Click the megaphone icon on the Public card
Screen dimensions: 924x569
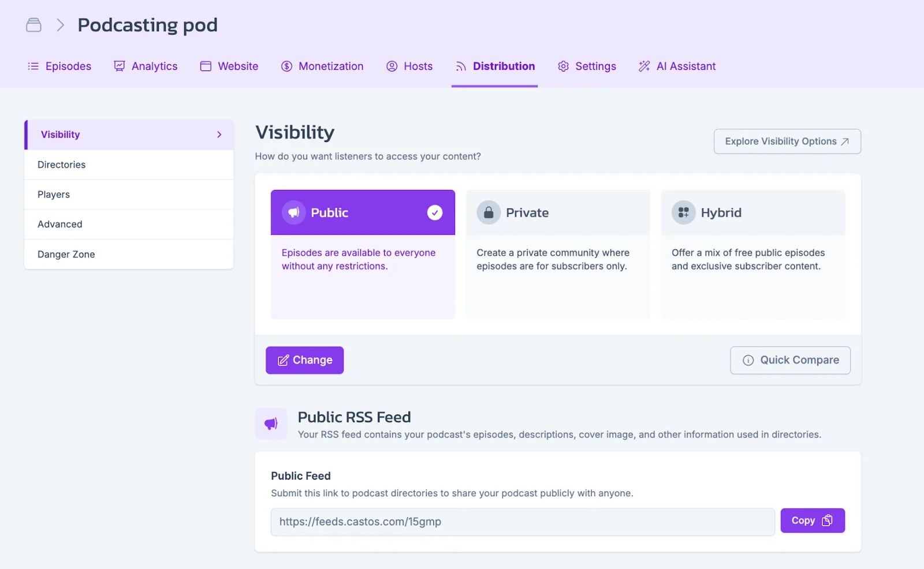[293, 212]
